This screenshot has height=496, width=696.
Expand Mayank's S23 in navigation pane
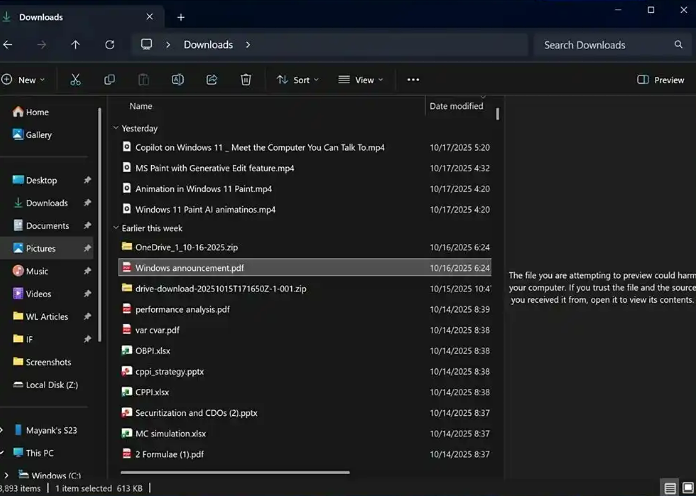coord(4,430)
